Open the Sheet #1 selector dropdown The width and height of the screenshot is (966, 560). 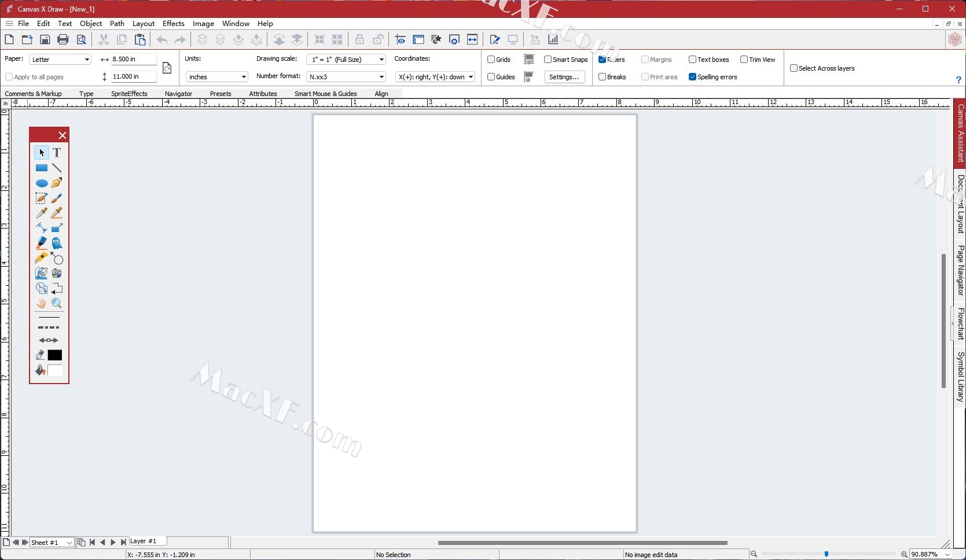(52, 543)
